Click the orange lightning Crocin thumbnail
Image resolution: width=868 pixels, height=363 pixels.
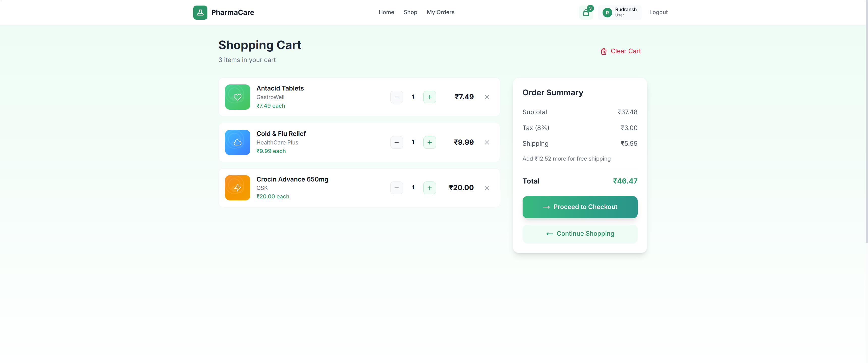[237, 188]
